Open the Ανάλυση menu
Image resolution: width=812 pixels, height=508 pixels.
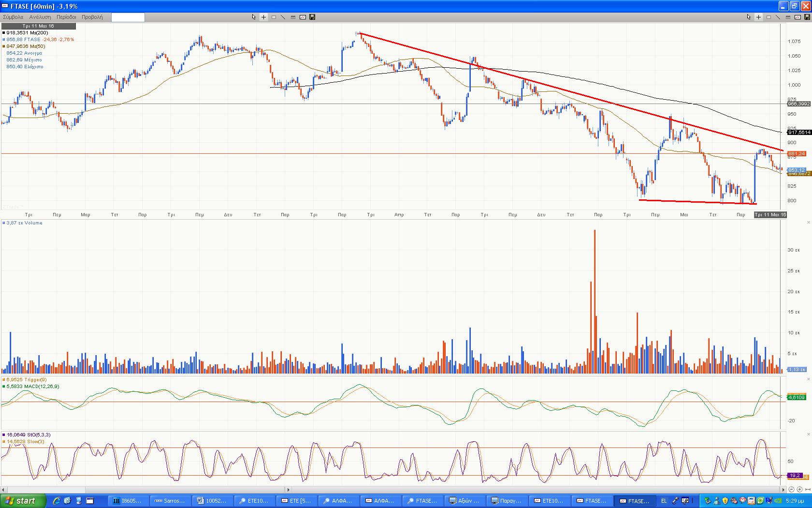40,17
